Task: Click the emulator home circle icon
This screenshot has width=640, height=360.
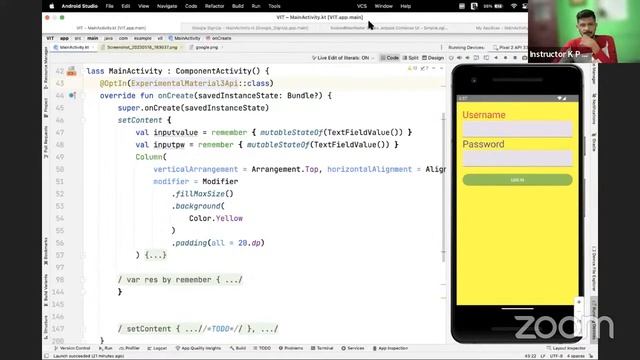Action: (x=505, y=58)
